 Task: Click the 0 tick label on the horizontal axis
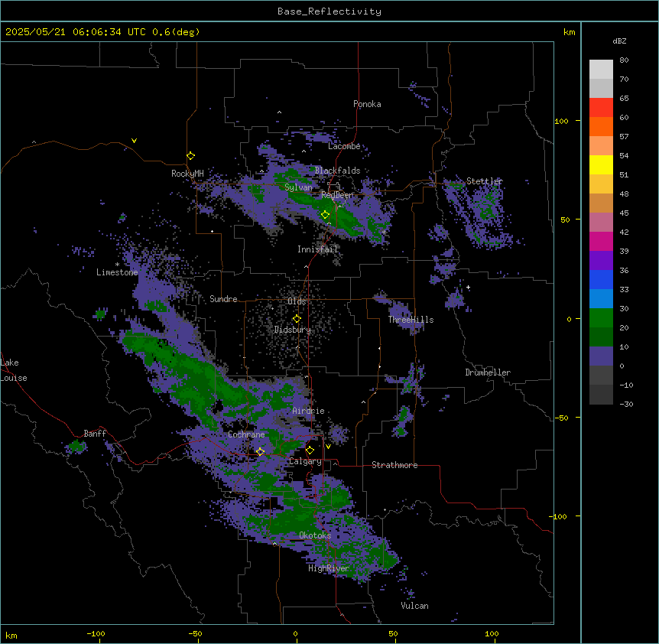(x=295, y=633)
